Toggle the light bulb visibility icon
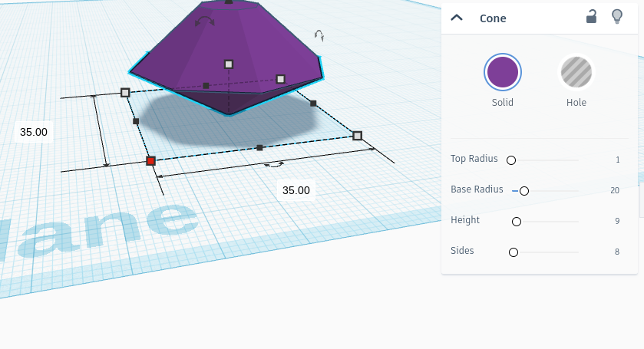The height and width of the screenshot is (349, 644). 617,17
